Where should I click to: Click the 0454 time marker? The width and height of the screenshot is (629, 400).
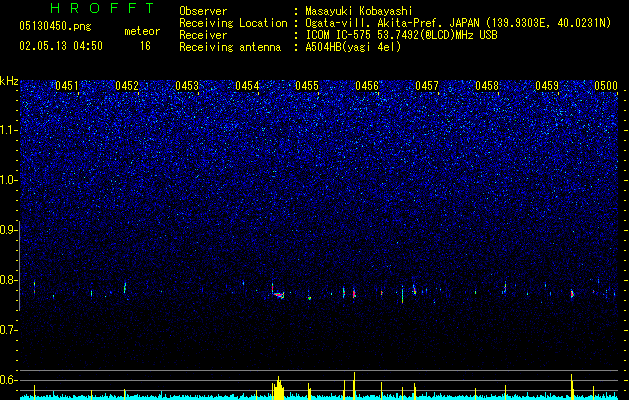[247, 86]
